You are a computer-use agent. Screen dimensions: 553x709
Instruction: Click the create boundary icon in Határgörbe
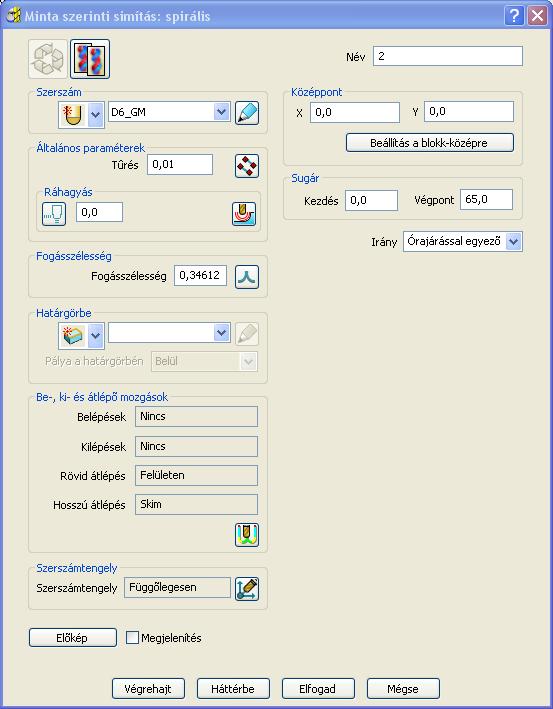(73, 336)
